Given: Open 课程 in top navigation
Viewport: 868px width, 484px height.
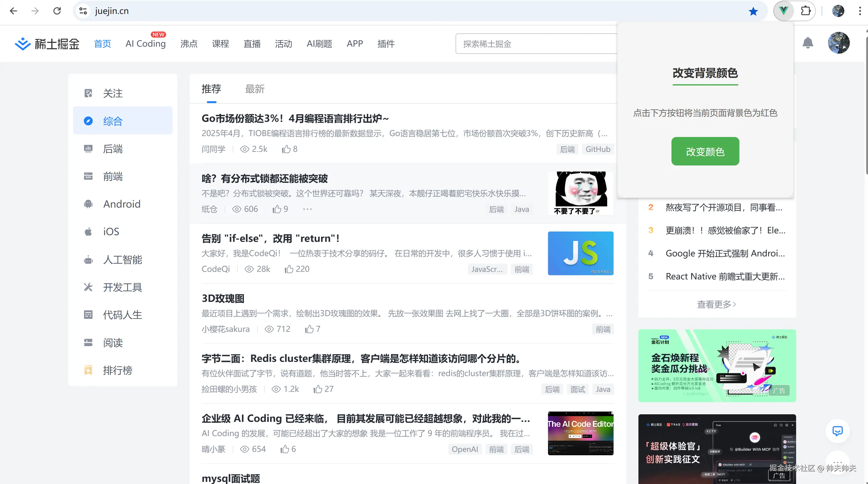Looking at the screenshot, I should pyautogui.click(x=220, y=44).
